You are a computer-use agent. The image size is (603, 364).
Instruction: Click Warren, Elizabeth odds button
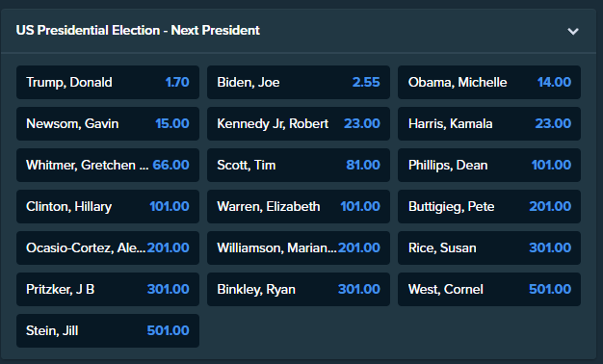299,206
